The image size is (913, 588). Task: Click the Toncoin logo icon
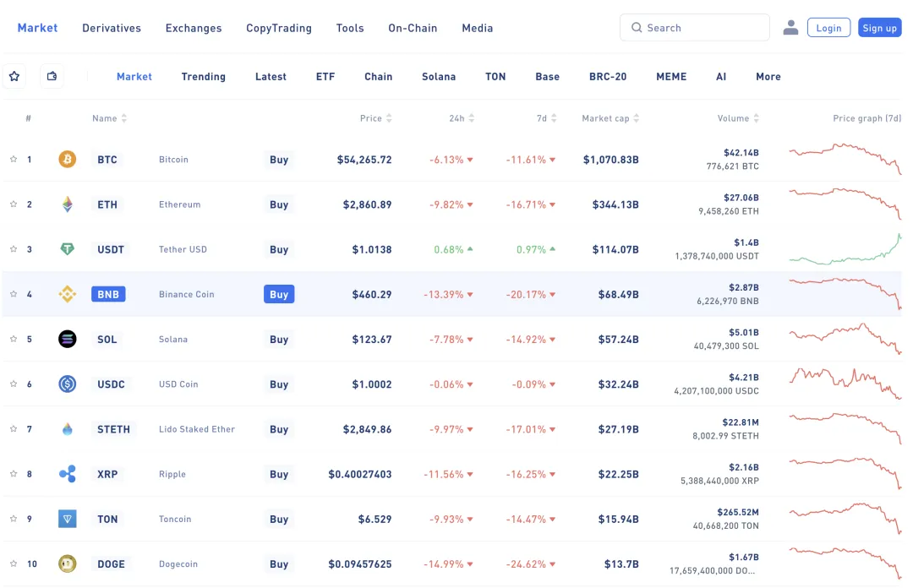(68, 519)
